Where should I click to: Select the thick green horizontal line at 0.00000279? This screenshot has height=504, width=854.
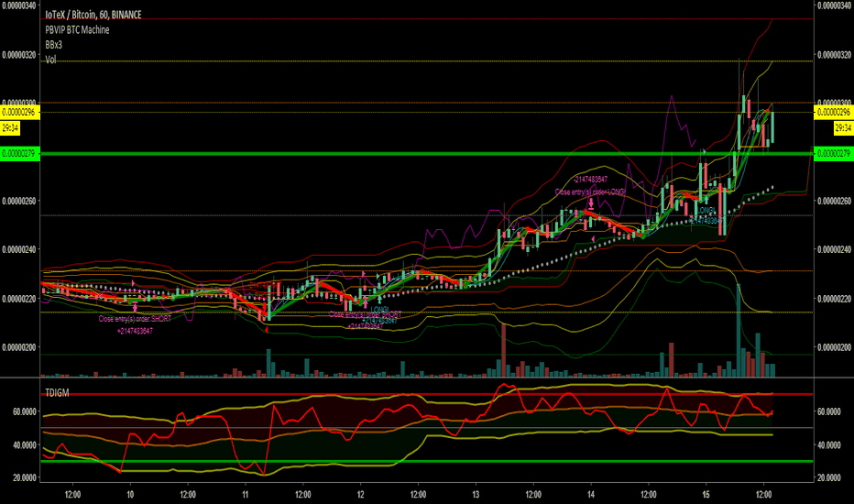coord(426,154)
